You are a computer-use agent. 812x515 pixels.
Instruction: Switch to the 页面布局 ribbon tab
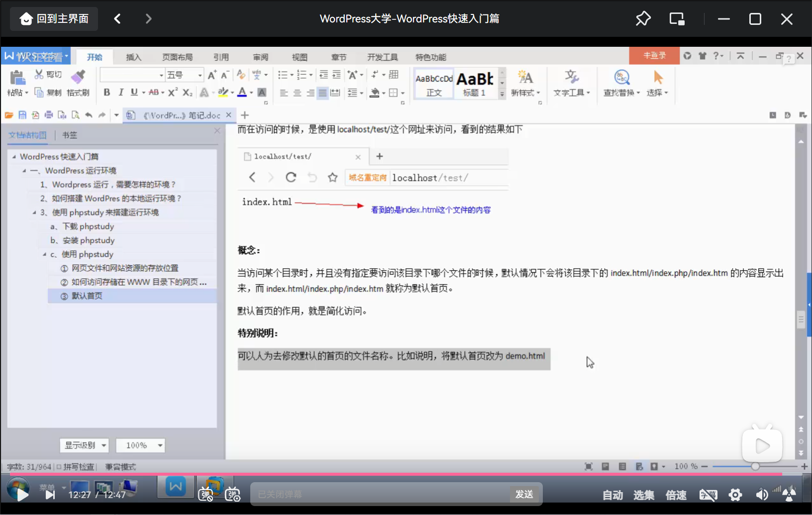tap(177, 57)
